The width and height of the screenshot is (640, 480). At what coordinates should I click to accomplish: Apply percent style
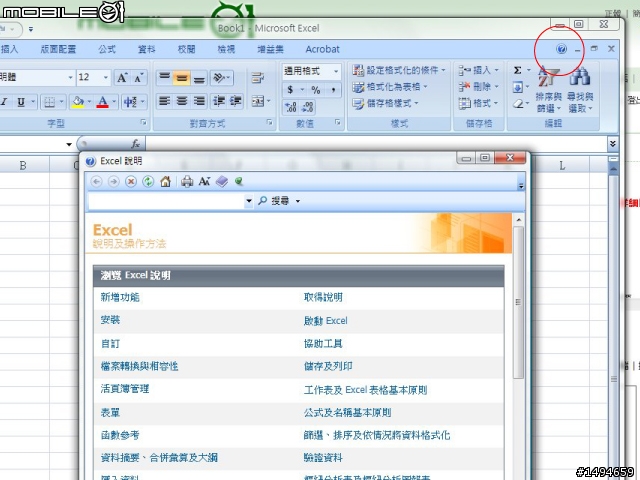click(x=316, y=89)
